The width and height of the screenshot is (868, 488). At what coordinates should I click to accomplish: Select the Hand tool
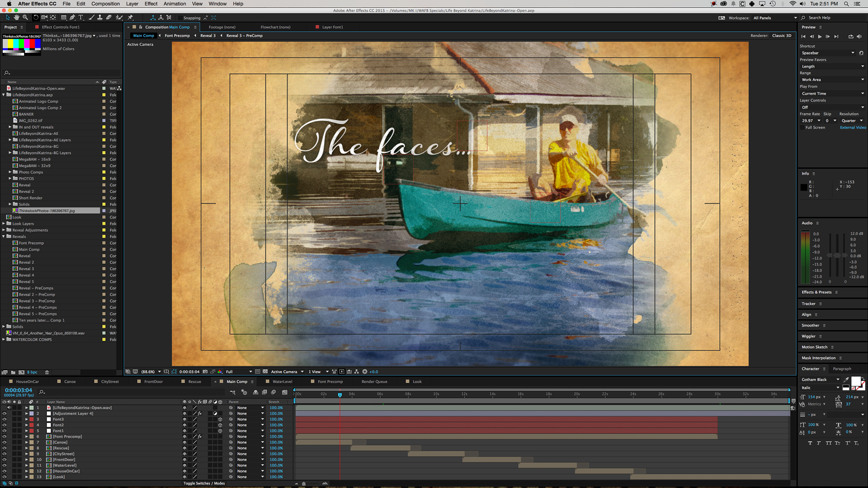tap(16, 18)
